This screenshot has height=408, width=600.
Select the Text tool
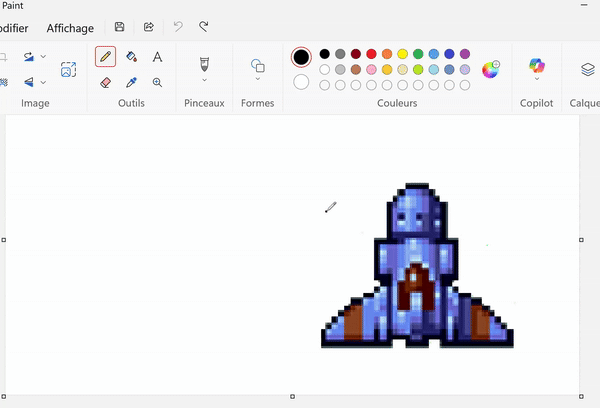tap(157, 57)
